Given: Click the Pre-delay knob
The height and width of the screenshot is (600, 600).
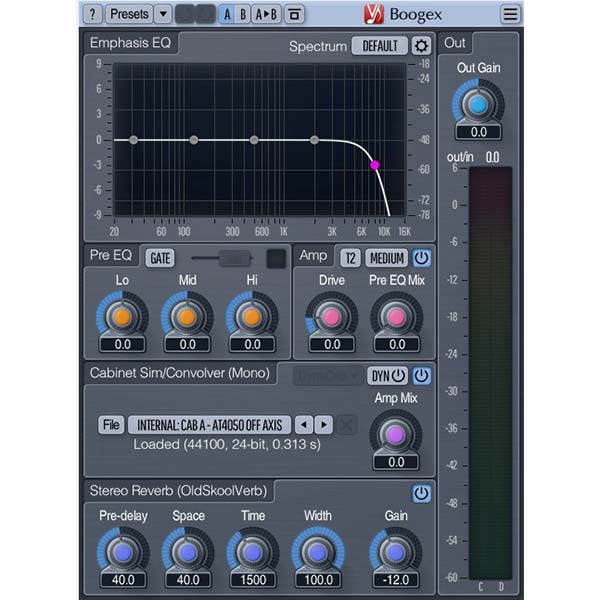Looking at the screenshot, I should pyautogui.click(x=123, y=553).
